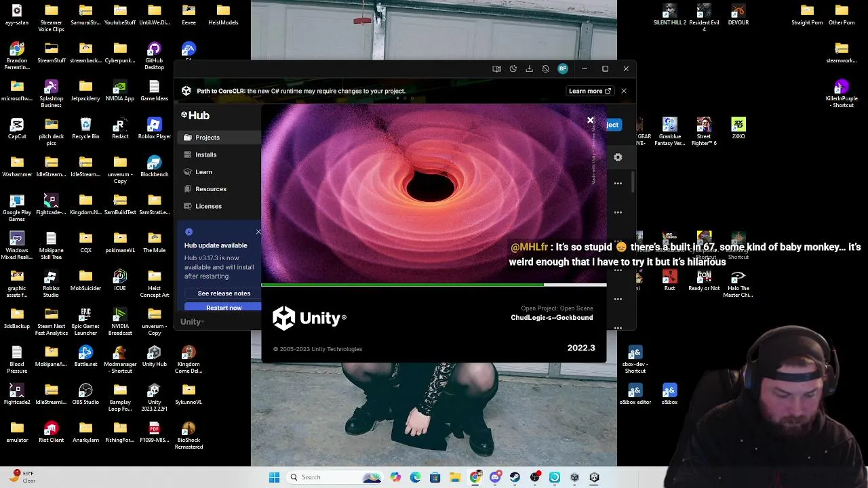Toggle the Hub dark/light theme icon

click(x=513, y=68)
